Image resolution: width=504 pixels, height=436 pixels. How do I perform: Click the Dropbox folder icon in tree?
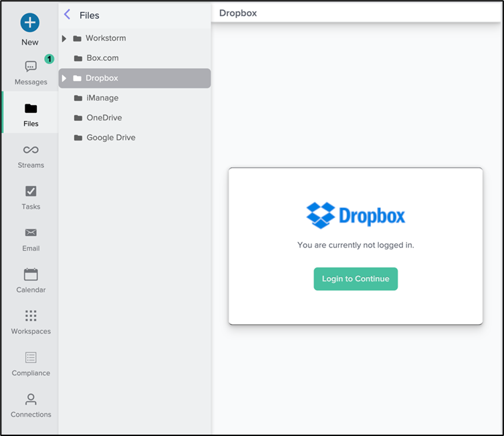pyautogui.click(x=77, y=78)
